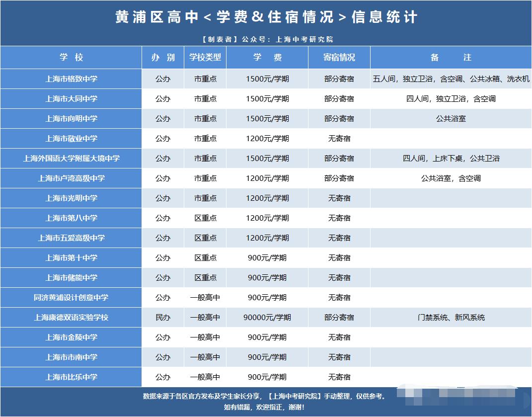Viewport: 532px width, 417px height.
Task: Select the 备注 column header
Action: click(451, 58)
